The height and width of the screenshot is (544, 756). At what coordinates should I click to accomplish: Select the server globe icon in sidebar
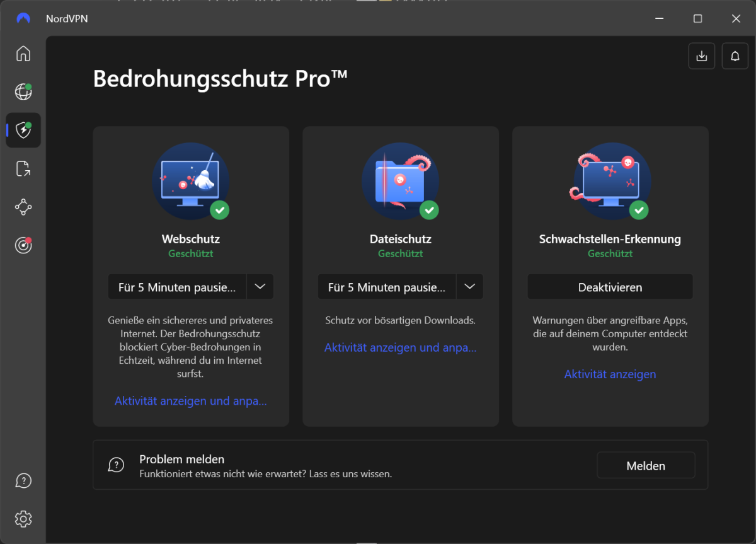[x=23, y=92]
